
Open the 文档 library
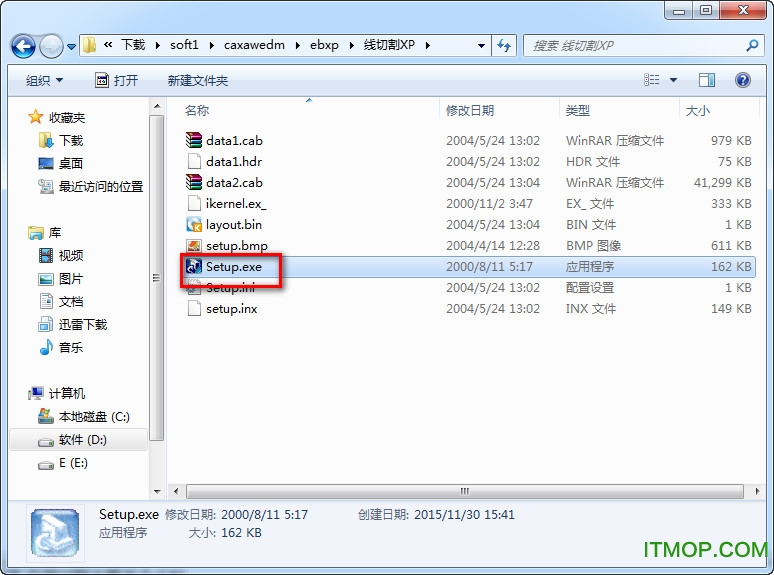tap(61, 301)
